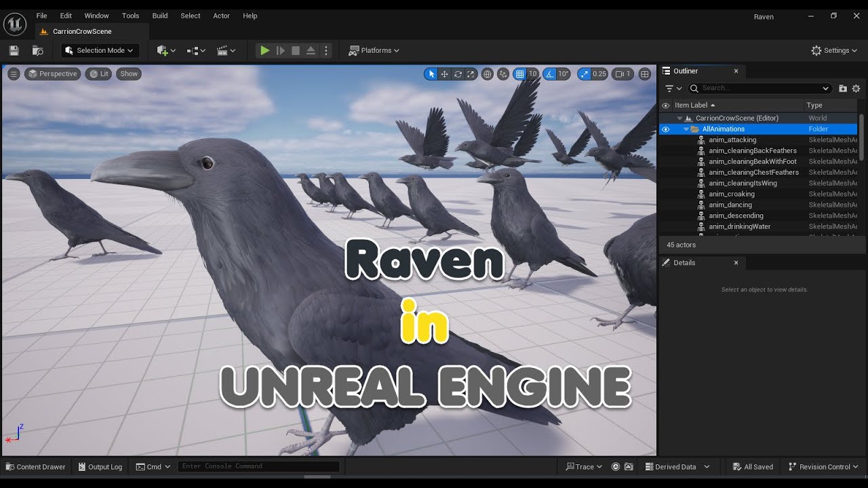Choose the Scale gizmo tool

tap(471, 74)
